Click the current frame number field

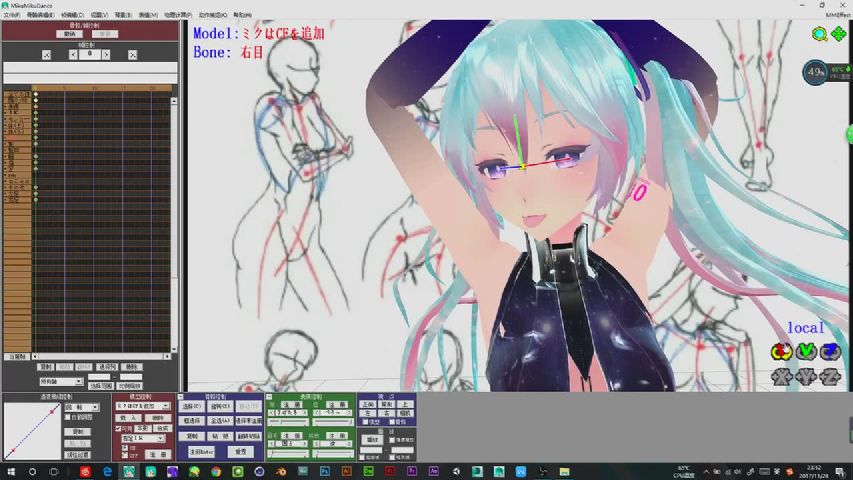point(90,54)
